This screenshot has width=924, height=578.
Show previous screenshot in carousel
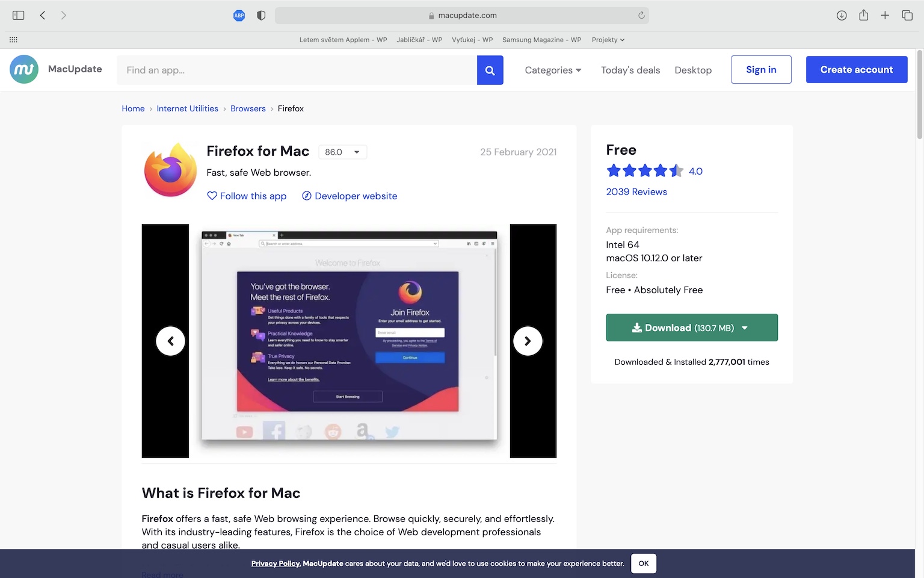point(170,341)
